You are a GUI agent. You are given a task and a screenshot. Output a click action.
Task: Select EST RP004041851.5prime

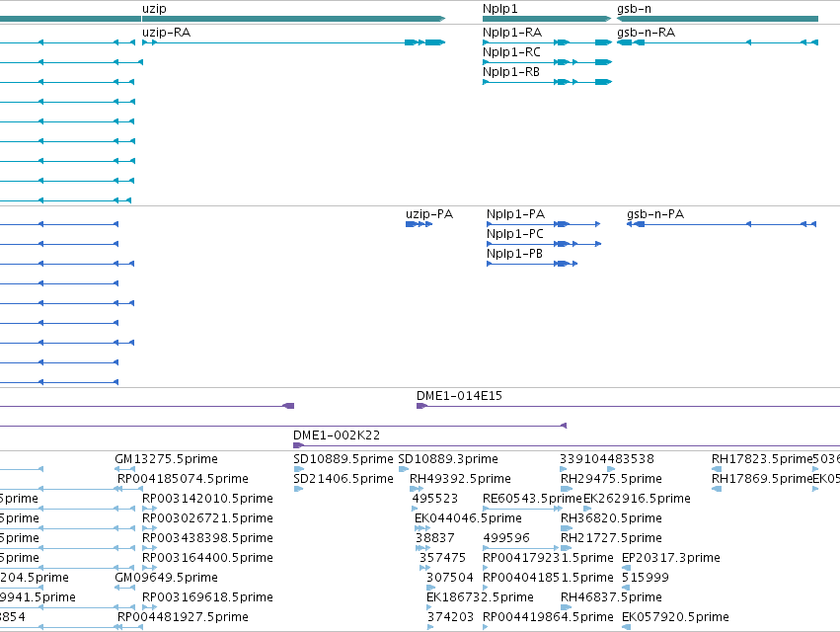pyautogui.click(x=548, y=578)
